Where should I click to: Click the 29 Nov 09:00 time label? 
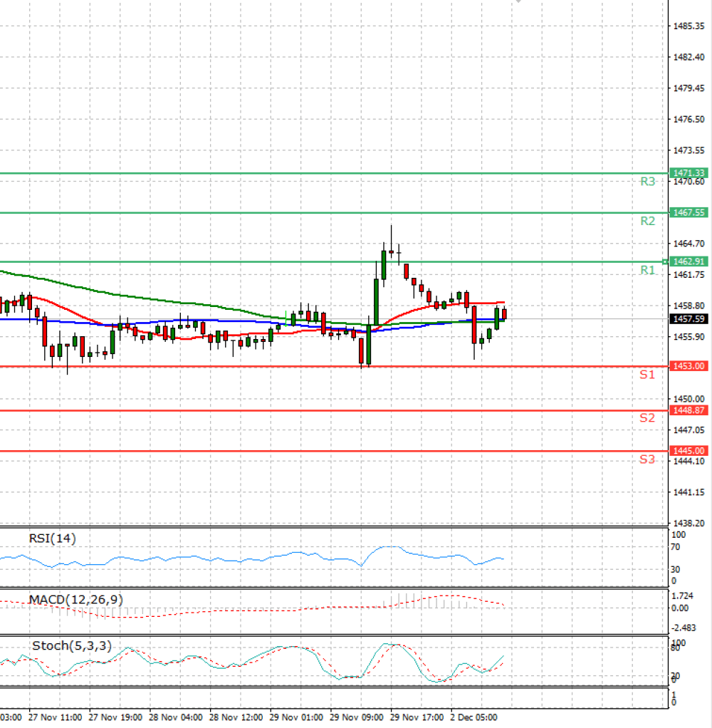click(357, 717)
